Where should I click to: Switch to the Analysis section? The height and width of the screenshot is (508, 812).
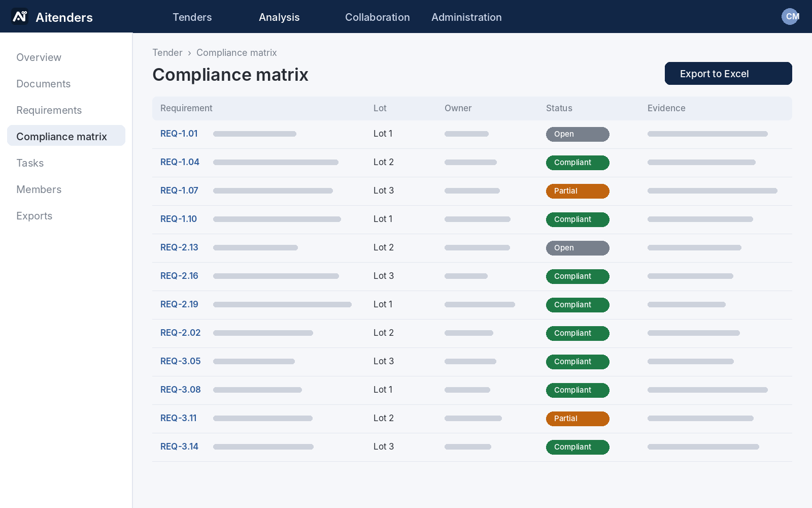pyautogui.click(x=279, y=17)
